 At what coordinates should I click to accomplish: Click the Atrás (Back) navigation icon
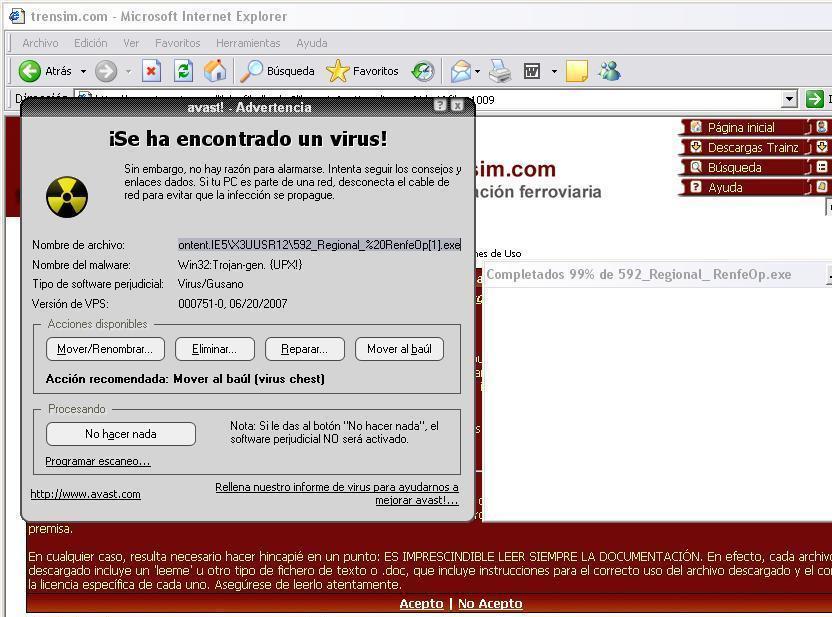tap(27, 71)
